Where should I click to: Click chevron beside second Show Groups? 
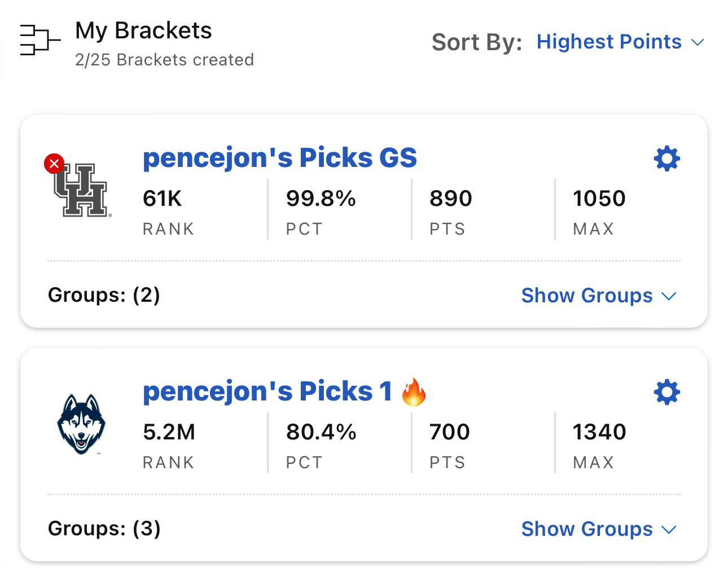669,530
